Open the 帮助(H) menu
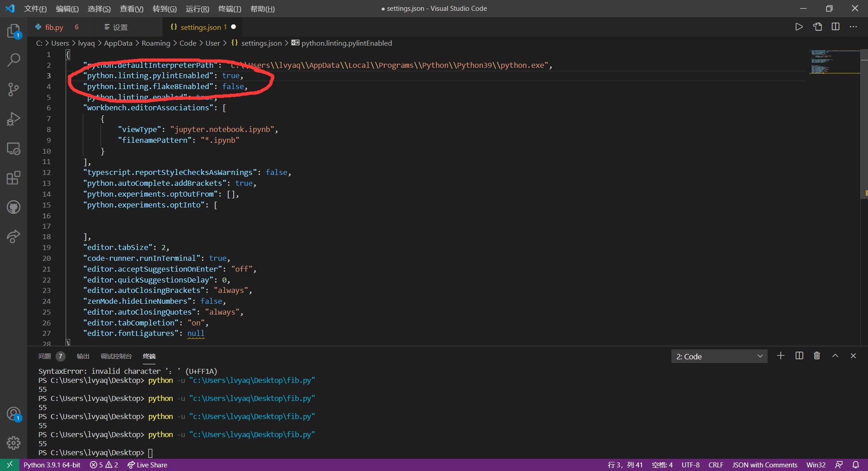The width and height of the screenshot is (868, 471). pyautogui.click(x=262, y=9)
